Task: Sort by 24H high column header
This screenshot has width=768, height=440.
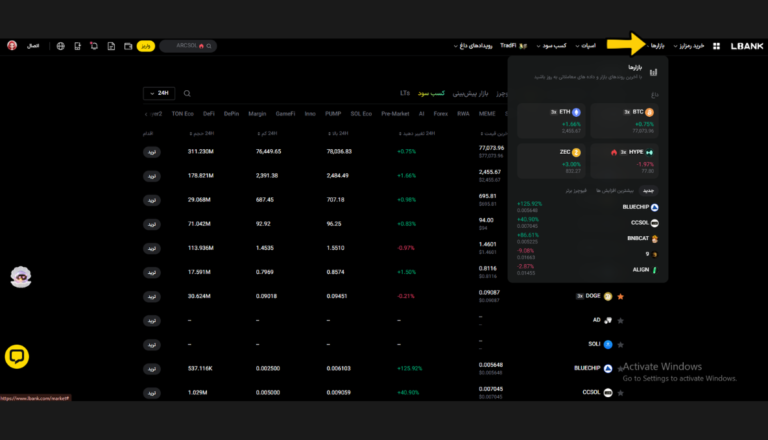Action: click(338, 133)
